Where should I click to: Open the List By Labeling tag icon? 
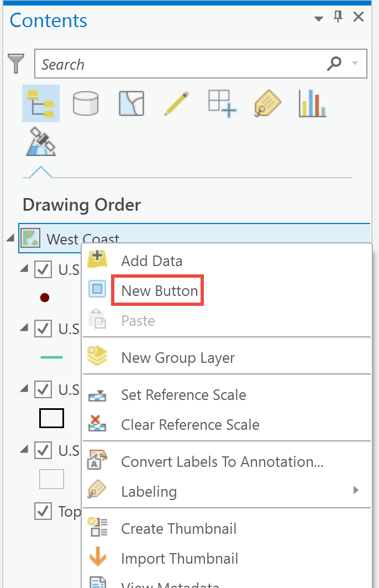267,103
